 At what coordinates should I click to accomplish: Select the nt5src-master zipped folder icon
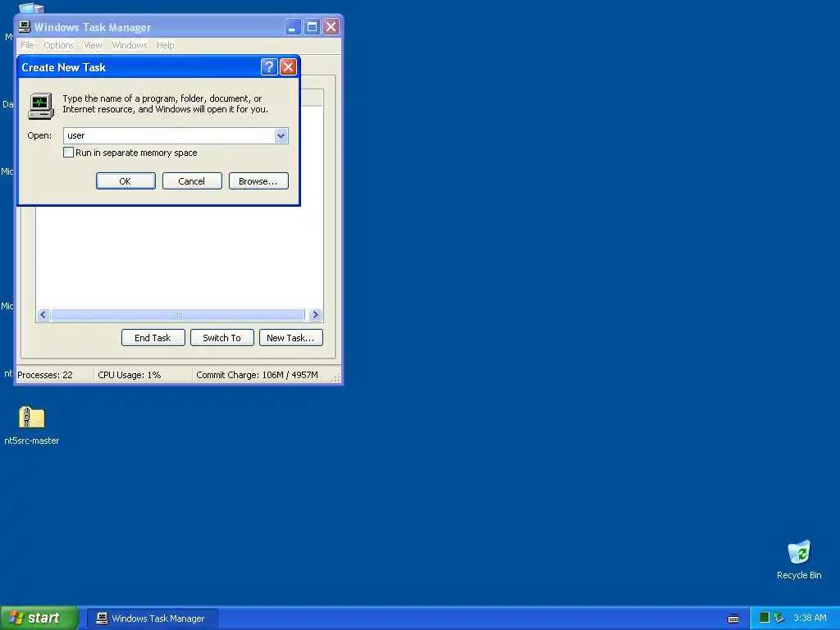coord(32,418)
